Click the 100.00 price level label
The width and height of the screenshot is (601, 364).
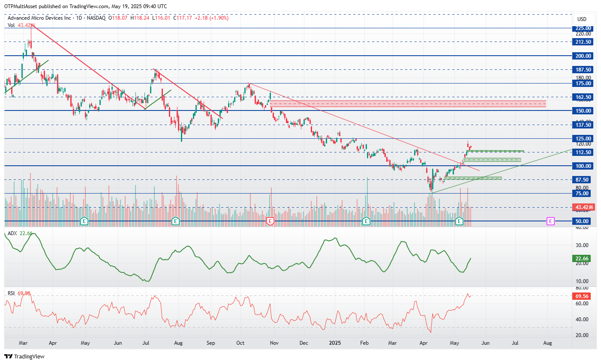[x=583, y=166]
